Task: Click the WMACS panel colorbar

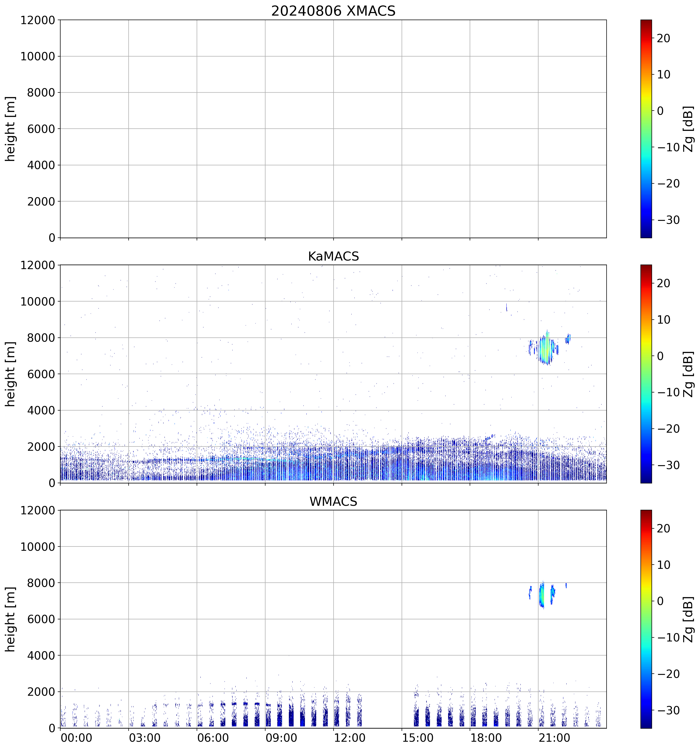Action: [x=646, y=619]
